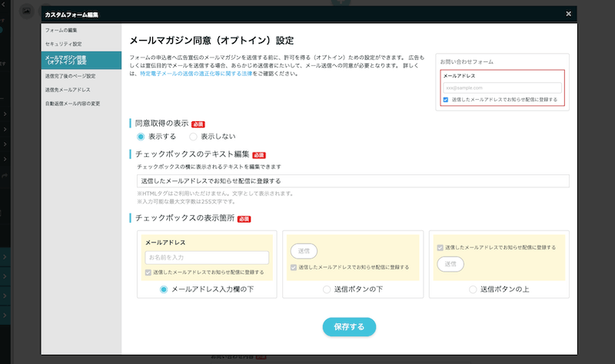
Task: Click the お名前を入力 sample field
Action: 206,257
